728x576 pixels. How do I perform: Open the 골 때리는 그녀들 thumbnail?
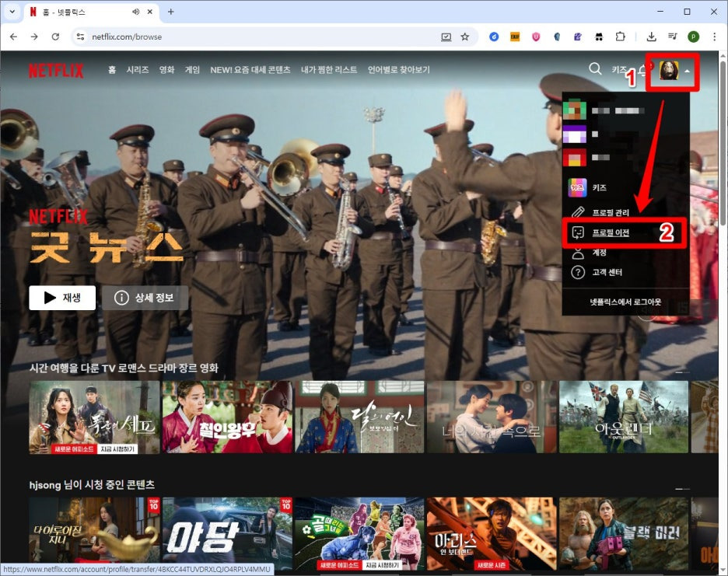[360, 534]
